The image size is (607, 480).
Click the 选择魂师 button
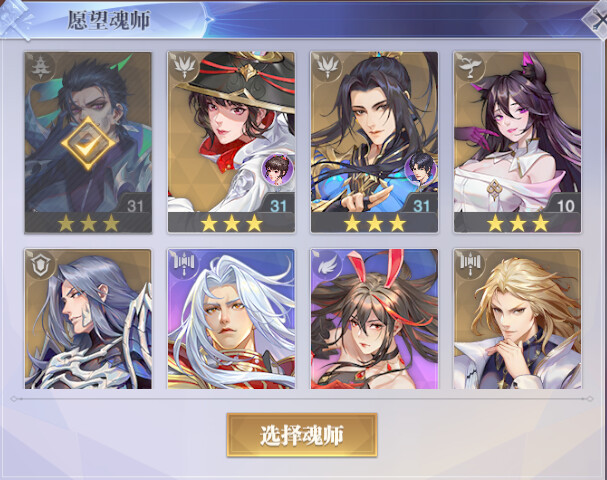point(302,435)
